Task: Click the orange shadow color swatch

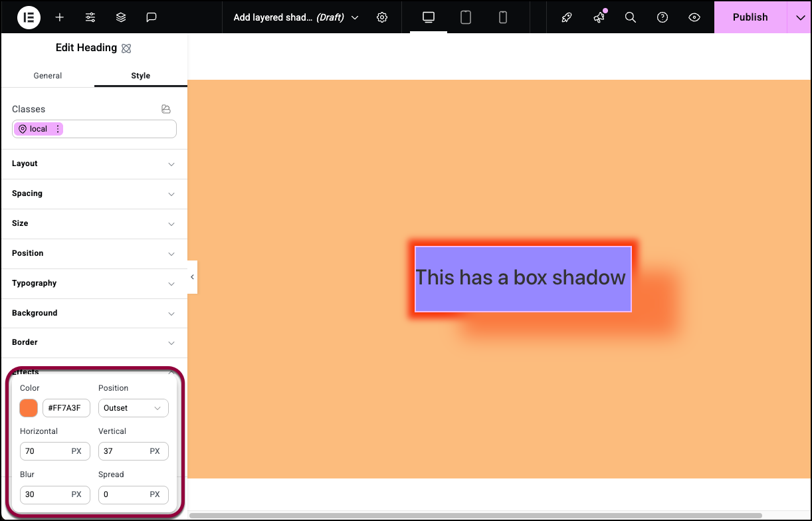Action: tap(29, 408)
